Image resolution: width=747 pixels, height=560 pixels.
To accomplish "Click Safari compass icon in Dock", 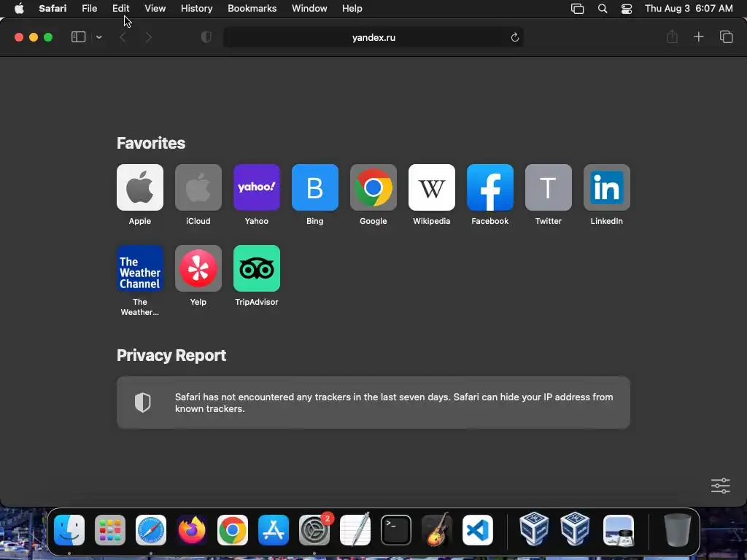I will click(x=151, y=530).
